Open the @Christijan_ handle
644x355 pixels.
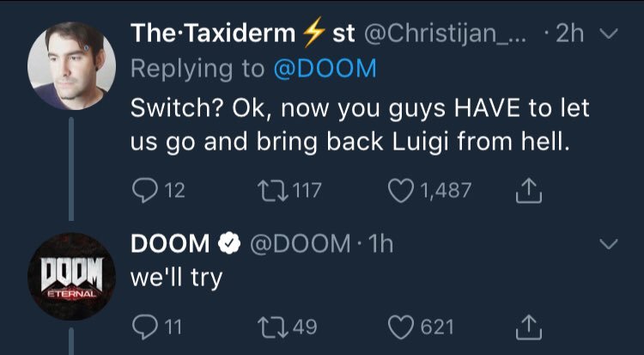coord(450,35)
